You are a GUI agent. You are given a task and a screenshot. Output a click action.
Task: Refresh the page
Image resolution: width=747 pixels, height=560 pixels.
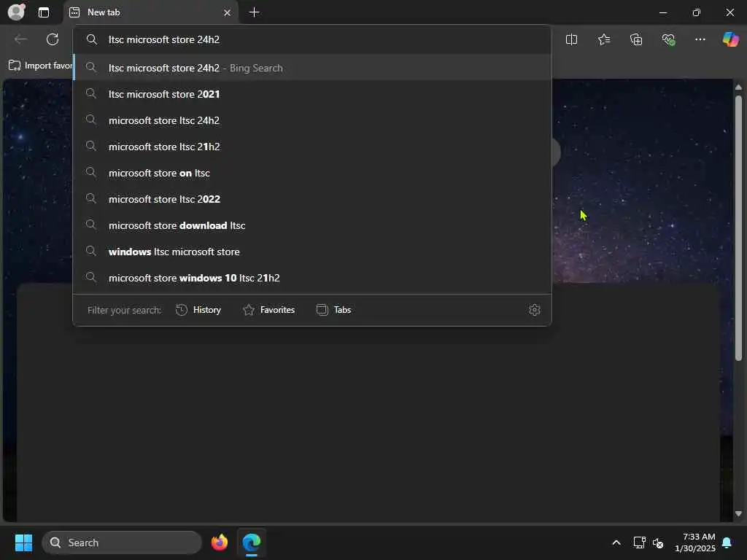tap(53, 39)
